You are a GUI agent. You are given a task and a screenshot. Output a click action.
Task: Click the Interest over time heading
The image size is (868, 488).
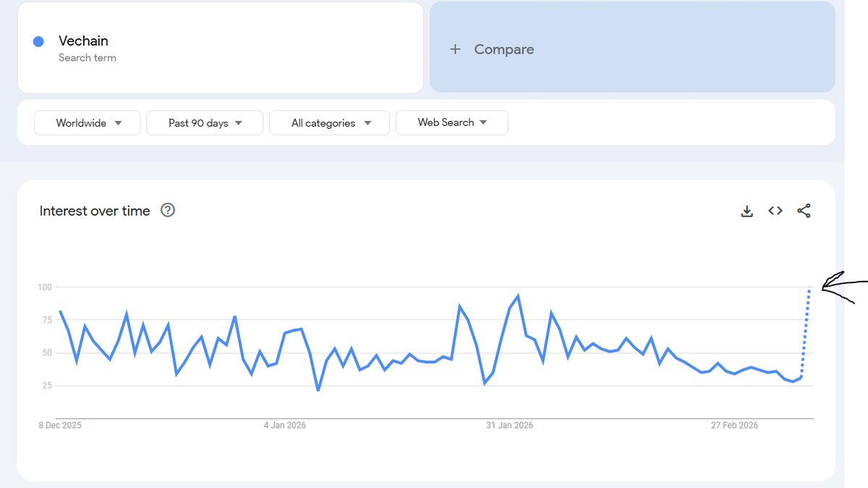(95, 211)
